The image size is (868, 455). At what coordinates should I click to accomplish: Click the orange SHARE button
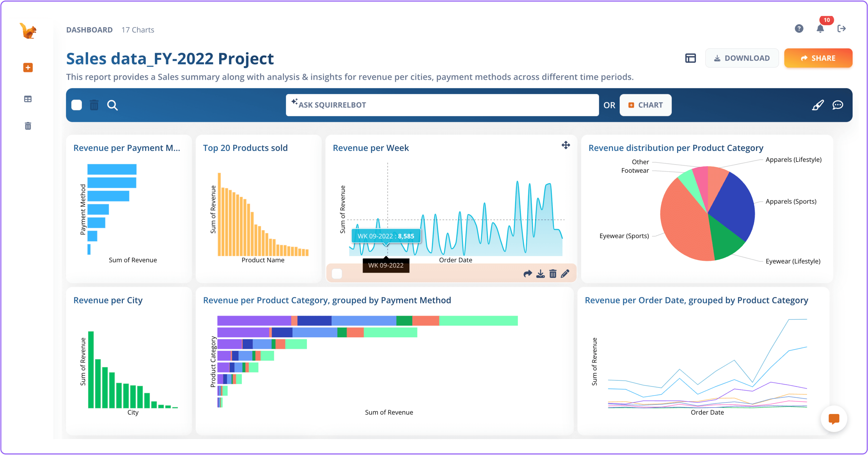point(819,58)
